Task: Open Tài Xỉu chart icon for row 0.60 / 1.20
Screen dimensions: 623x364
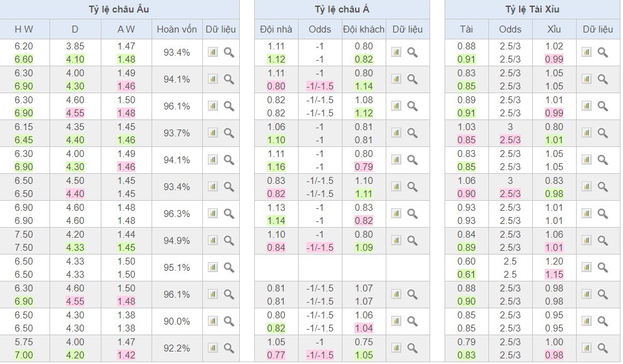Action: click(x=587, y=267)
